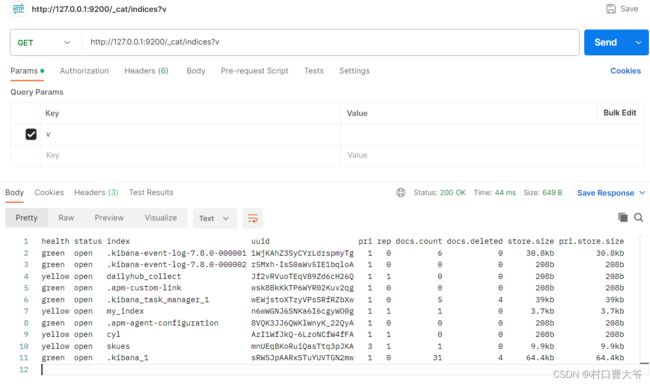Click the Send button
Viewport: 650px width, 384px height.
pyautogui.click(x=606, y=42)
